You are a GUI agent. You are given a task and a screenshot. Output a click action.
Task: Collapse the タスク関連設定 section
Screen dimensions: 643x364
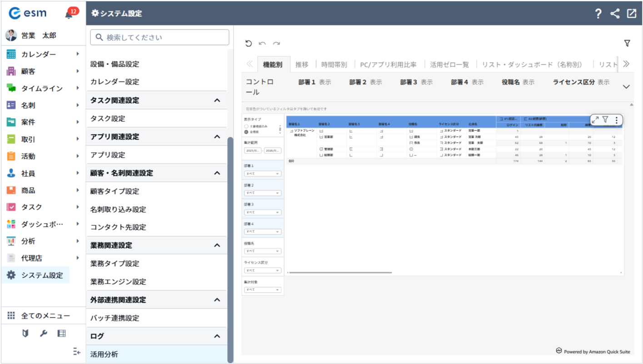click(217, 100)
